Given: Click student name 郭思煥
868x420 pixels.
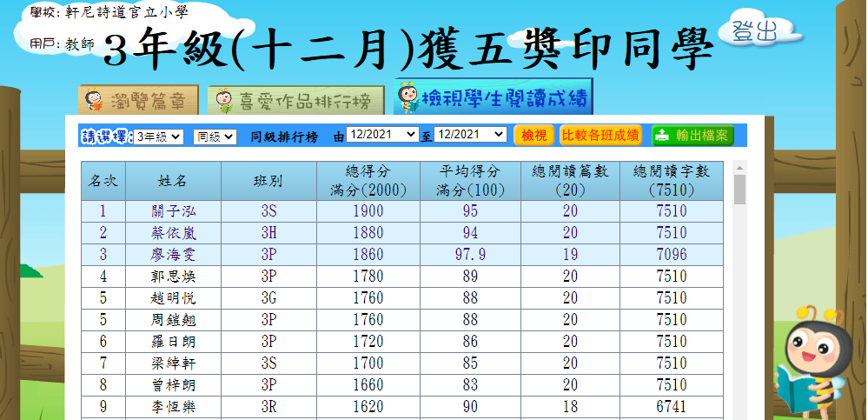Looking at the screenshot, I should click(x=173, y=277).
